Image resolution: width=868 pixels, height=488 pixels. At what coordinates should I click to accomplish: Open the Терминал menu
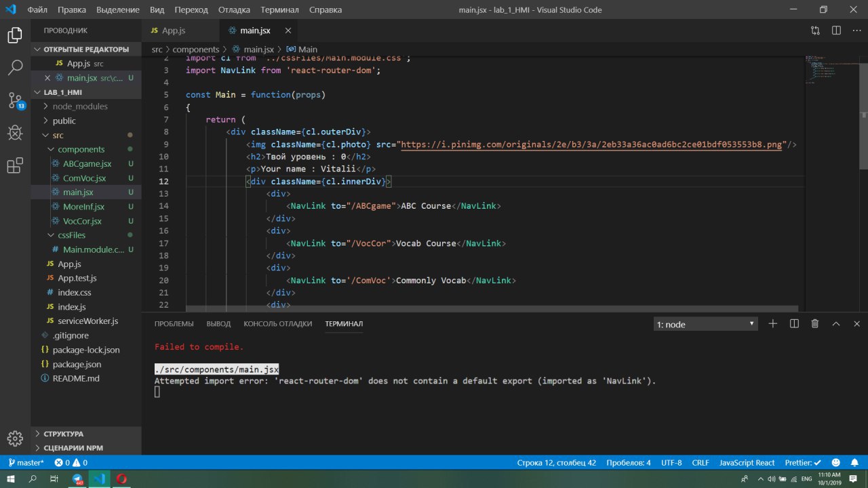click(x=279, y=10)
